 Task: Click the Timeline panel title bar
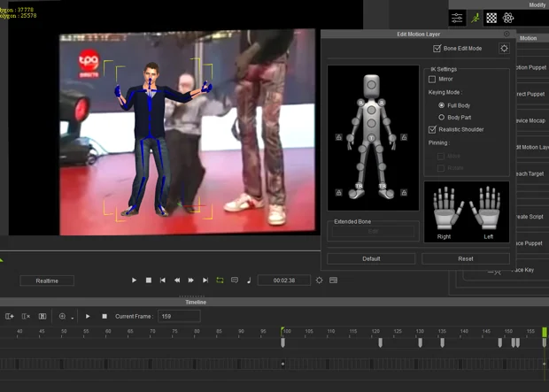[196, 302]
